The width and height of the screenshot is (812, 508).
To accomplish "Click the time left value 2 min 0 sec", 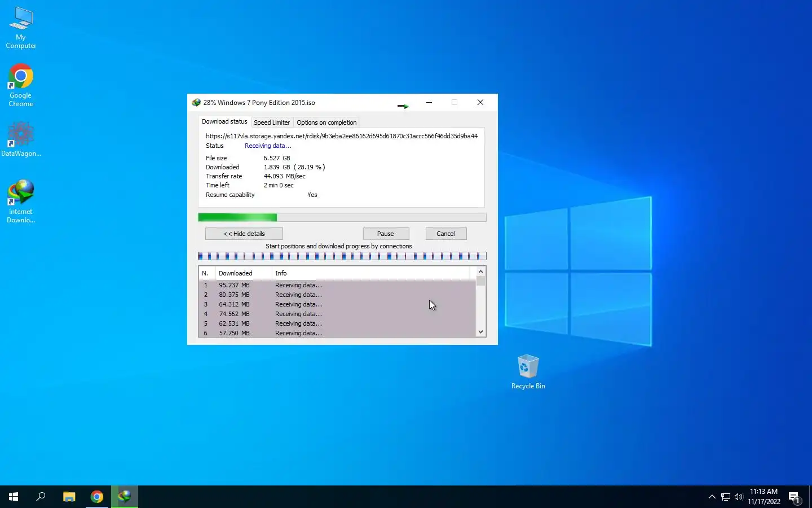I will (279, 186).
